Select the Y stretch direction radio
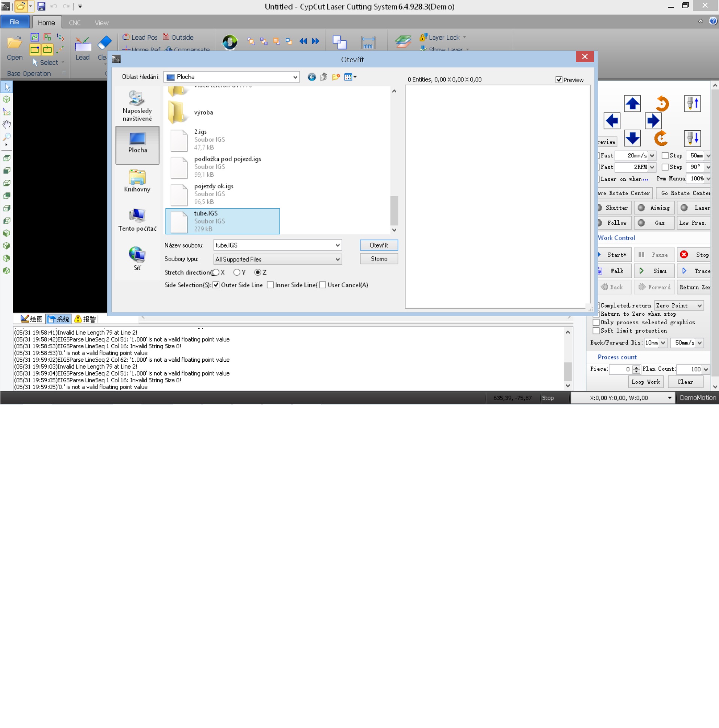The image size is (719, 728). pyautogui.click(x=237, y=272)
